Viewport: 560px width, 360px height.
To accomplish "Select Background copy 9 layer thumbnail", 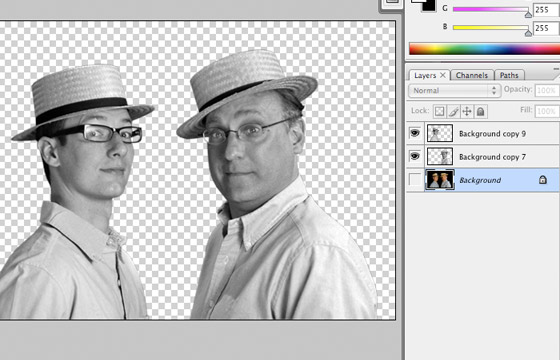I will (x=440, y=133).
